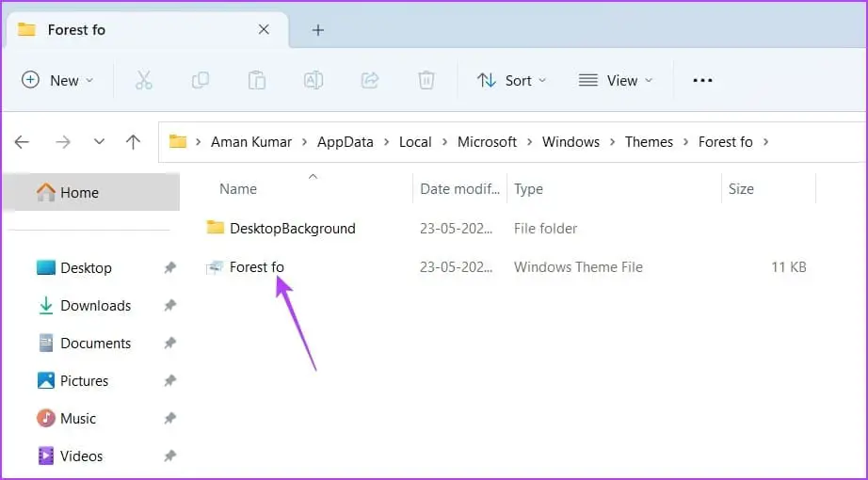
Task: Navigate to Microsoft in breadcrumb
Action: coord(487,142)
